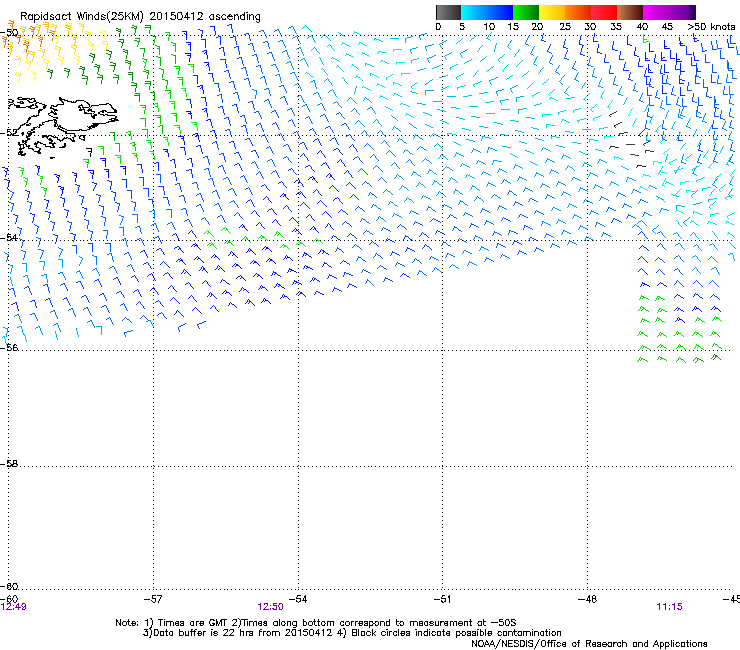Image resolution: width=740 pixels, height=650 pixels.
Task: Click the -51 longitude label
Action: pos(442,599)
